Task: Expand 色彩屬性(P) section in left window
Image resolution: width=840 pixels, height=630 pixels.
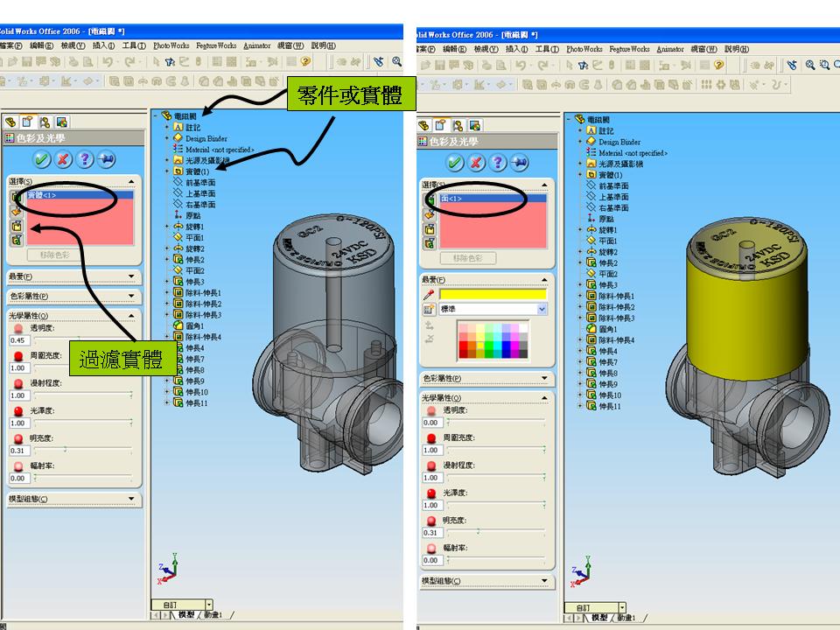Action: pos(131,296)
